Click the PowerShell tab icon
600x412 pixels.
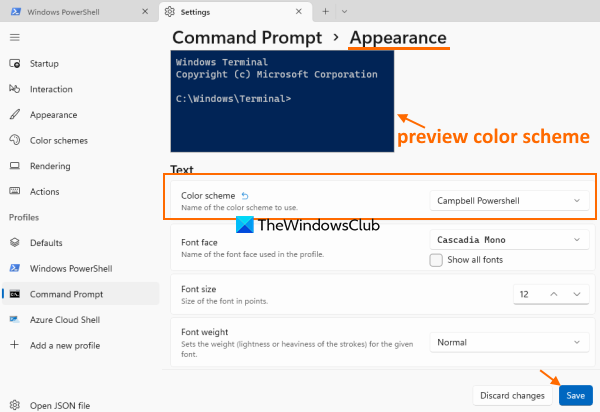click(16, 12)
